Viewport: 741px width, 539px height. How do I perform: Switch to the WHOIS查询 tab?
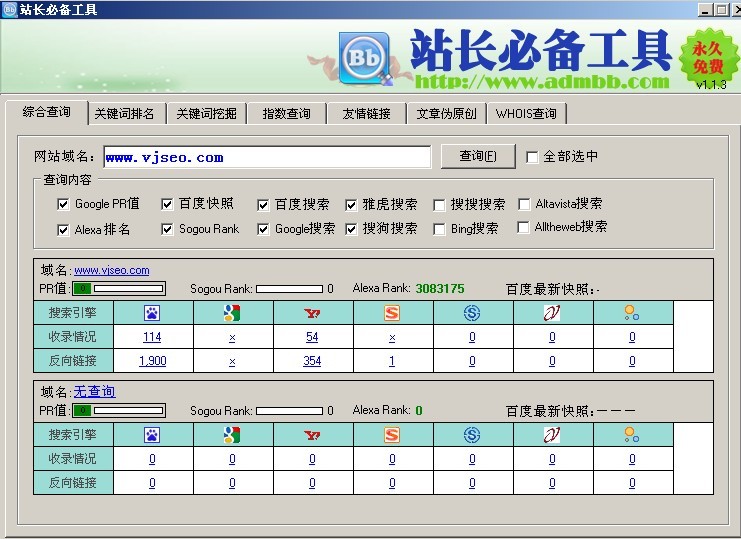[x=526, y=113]
